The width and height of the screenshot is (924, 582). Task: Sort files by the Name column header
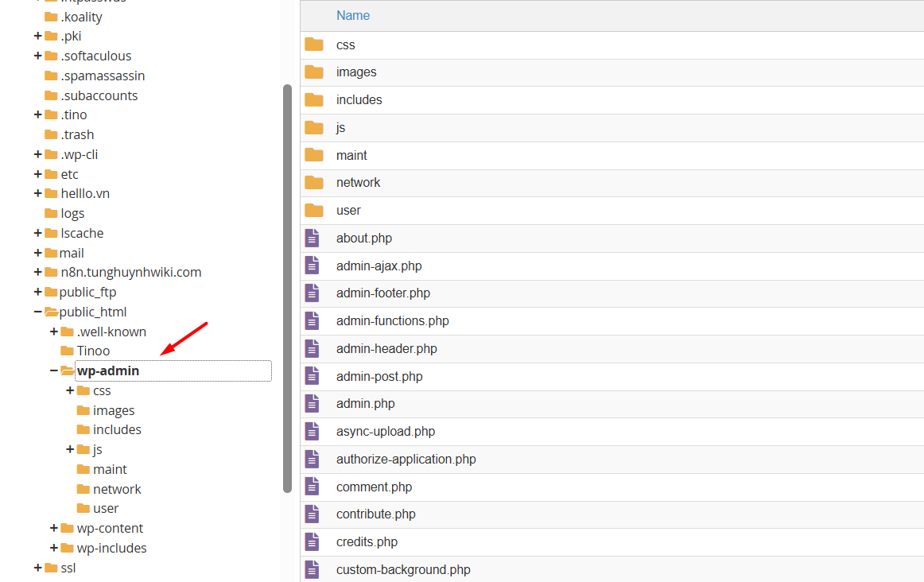(353, 16)
